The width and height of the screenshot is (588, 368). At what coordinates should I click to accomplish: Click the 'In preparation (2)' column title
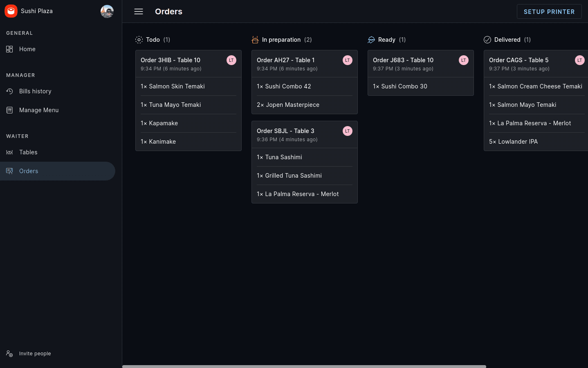click(287, 40)
